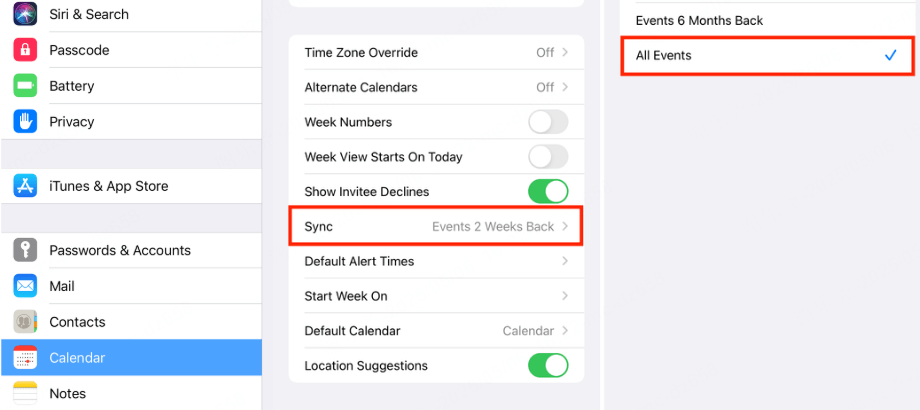Select Calendar in the settings sidebar

(x=131, y=357)
